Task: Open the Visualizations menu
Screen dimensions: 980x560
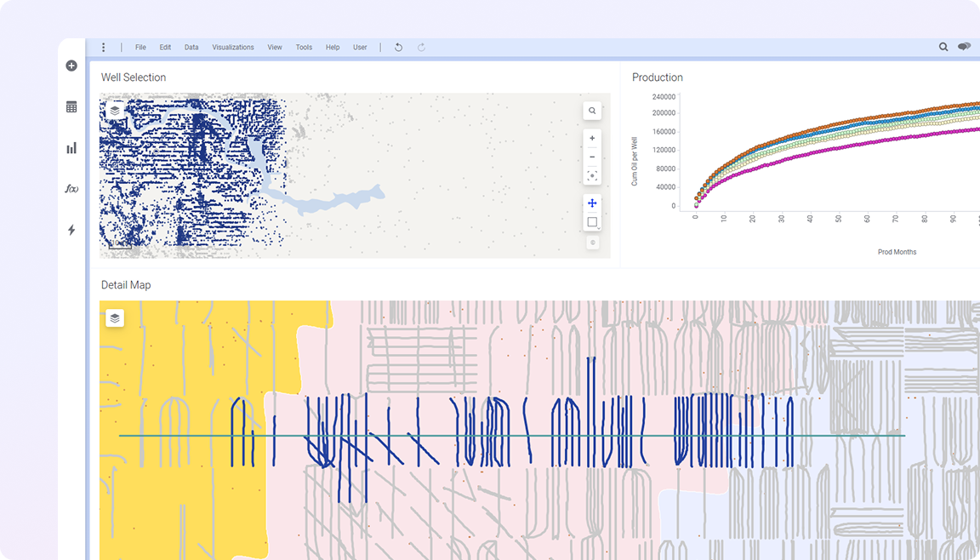Action: [x=233, y=48]
